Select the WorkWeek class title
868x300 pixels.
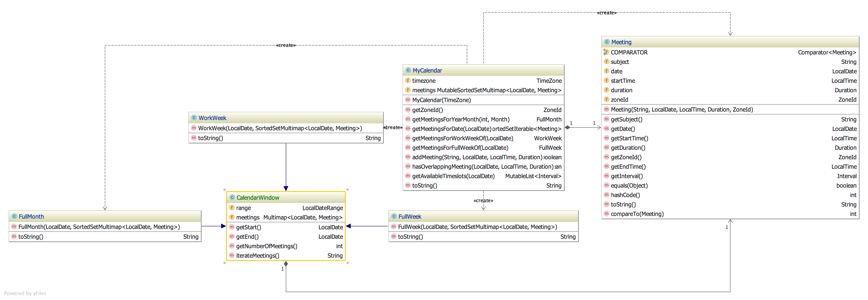(x=212, y=118)
